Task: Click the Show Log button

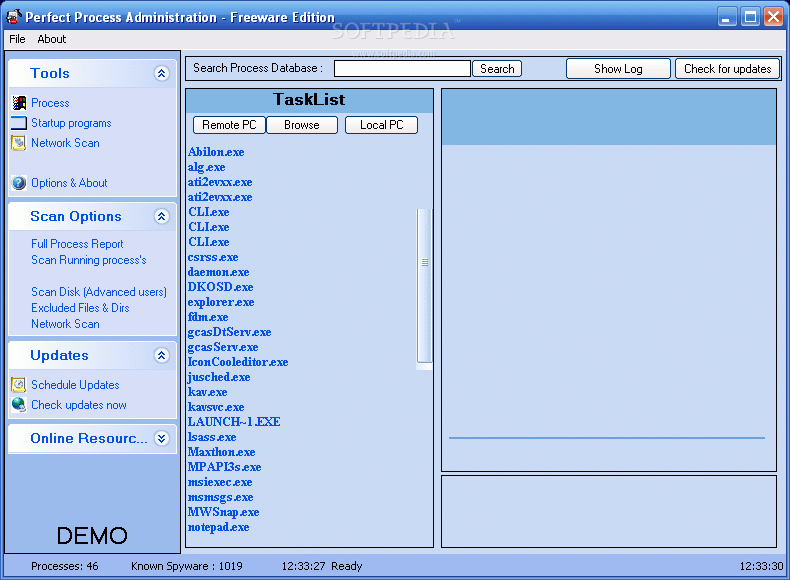Action: click(x=618, y=69)
